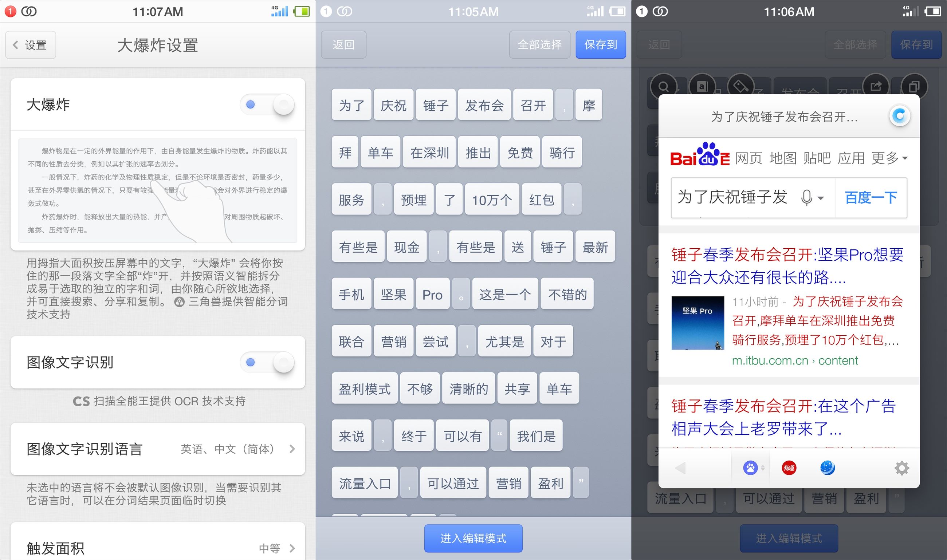Click the back arrow in popup bottom bar
This screenshot has width=947, height=560.
point(680,468)
